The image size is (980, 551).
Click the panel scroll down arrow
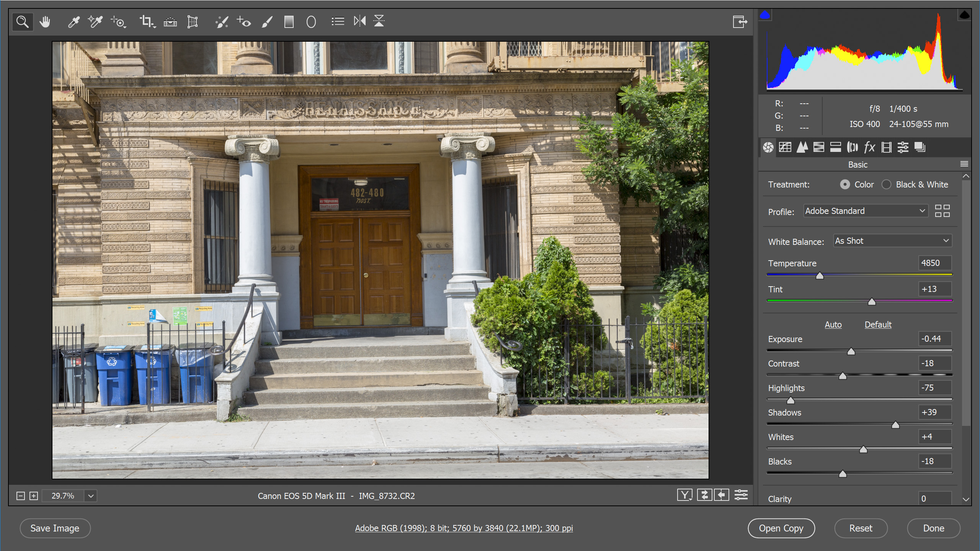966,499
